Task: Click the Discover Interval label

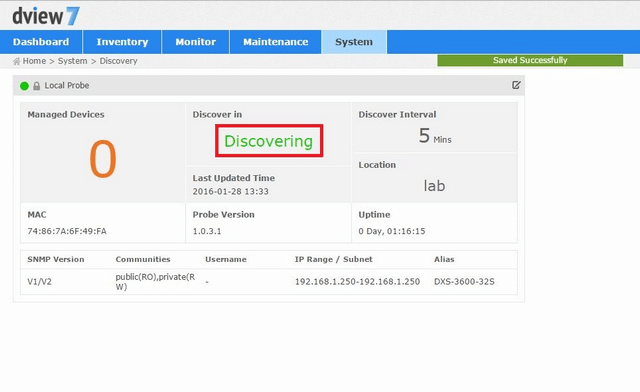Action: (397, 115)
